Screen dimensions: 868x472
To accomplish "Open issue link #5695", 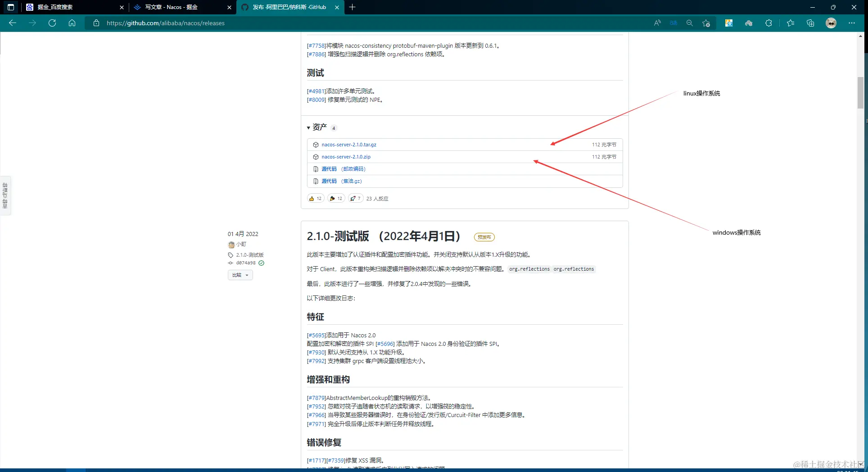I will pyautogui.click(x=316, y=335).
